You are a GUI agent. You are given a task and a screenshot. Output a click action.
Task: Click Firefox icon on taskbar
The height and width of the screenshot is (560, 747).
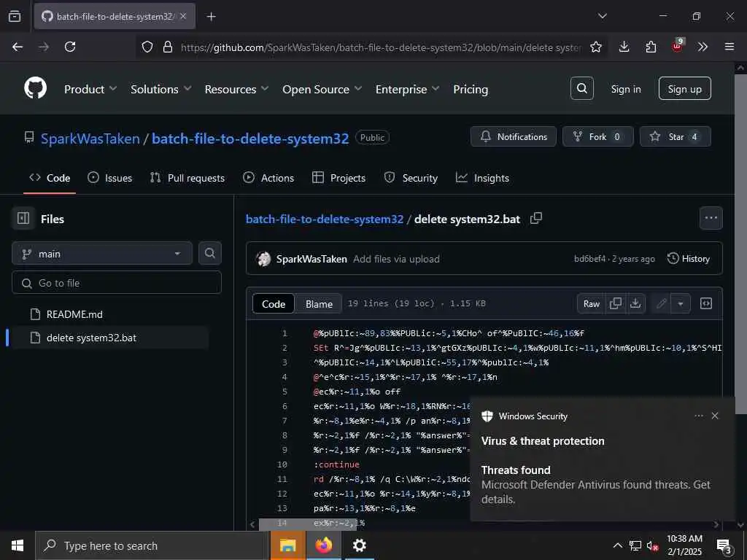[323, 545]
